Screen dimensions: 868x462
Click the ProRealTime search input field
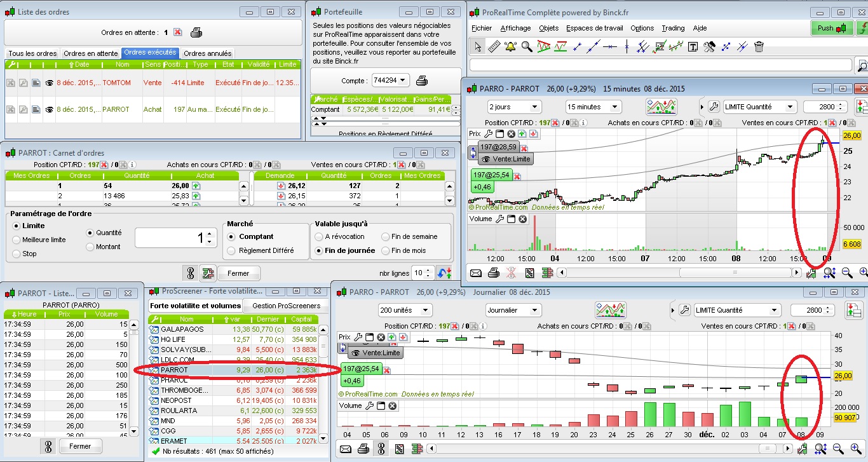click(x=660, y=65)
